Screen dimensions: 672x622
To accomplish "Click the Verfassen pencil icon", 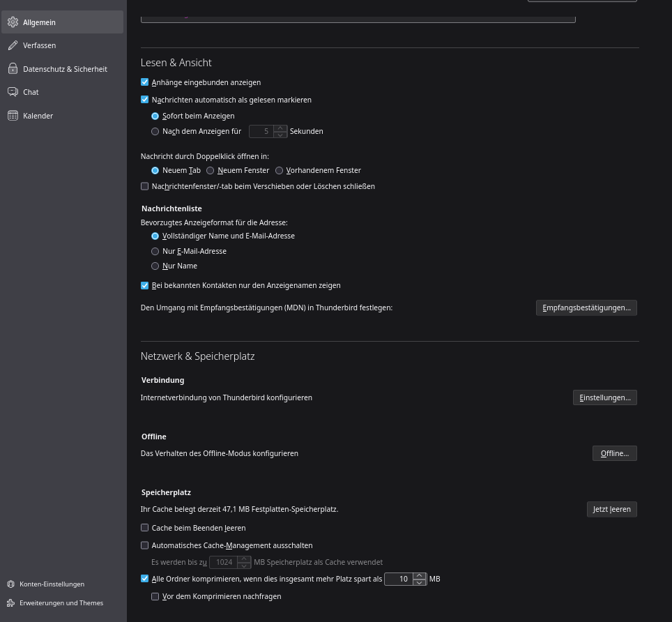I will (13, 45).
